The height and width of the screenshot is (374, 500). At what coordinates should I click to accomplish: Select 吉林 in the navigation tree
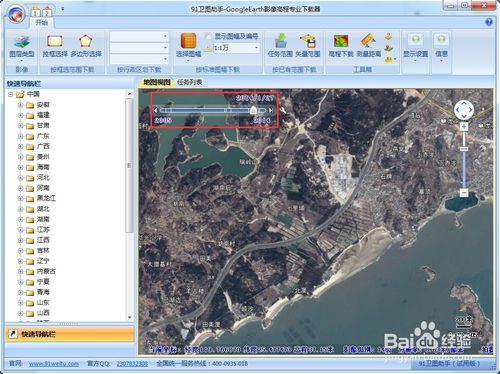(x=43, y=250)
